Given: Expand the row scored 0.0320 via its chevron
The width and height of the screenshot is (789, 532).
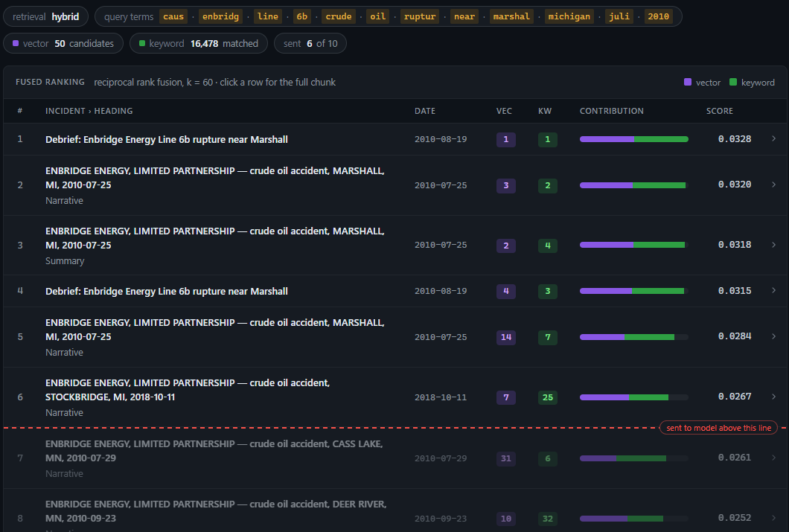Looking at the screenshot, I should (773, 185).
